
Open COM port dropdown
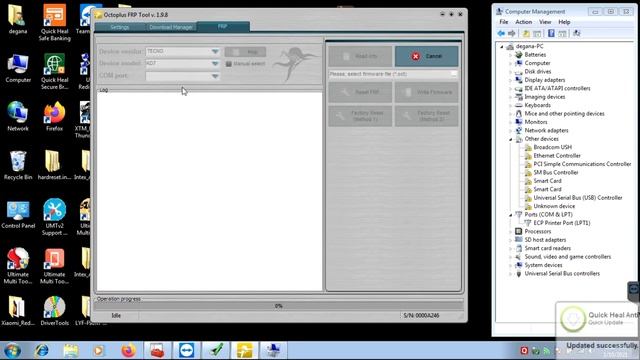[x=215, y=76]
